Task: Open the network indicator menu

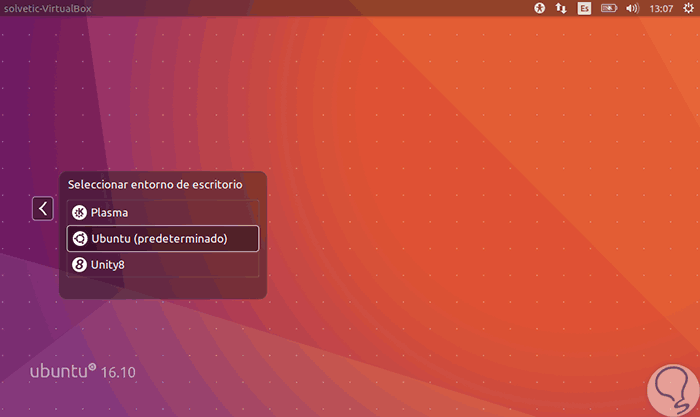Action: tap(561, 8)
